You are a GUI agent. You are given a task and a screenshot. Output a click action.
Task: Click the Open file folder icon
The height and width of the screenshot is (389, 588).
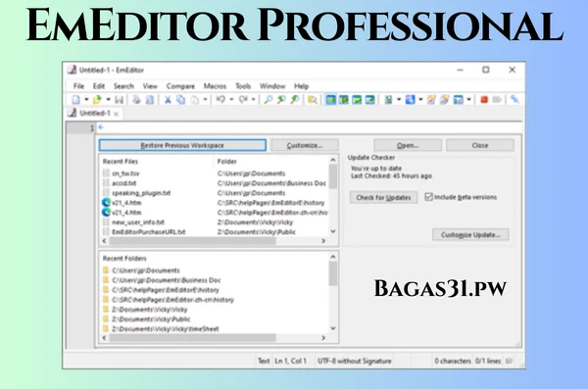(97, 99)
